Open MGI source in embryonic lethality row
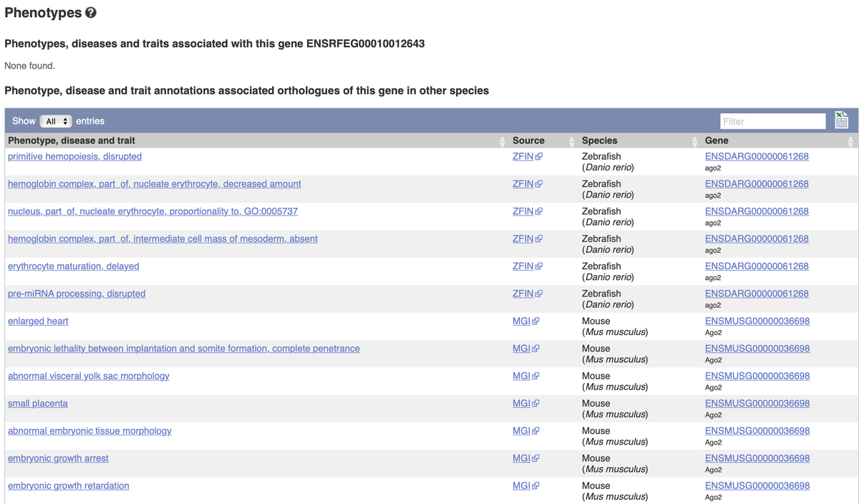The image size is (859, 504). pos(525,349)
